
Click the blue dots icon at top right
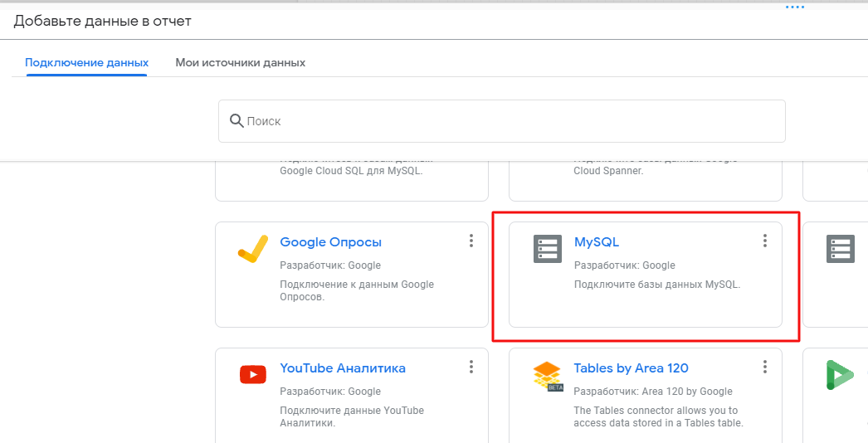[795, 7]
